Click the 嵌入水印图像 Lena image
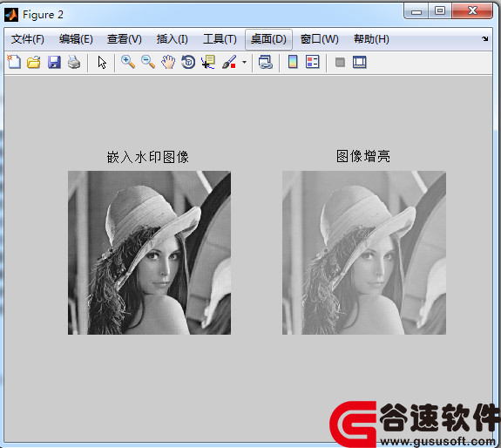Screen dimensions: 501x448 tap(149, 253)
